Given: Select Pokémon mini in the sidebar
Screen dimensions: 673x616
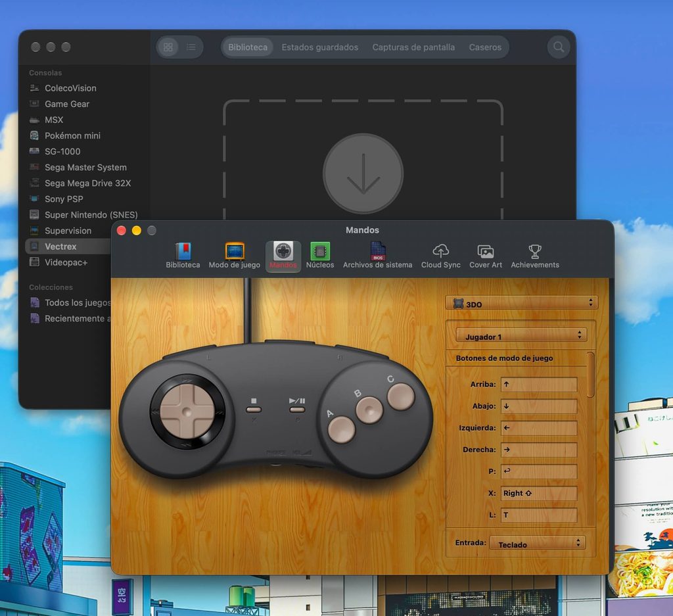Looking at the screenshot, I should tap(72, 135).
